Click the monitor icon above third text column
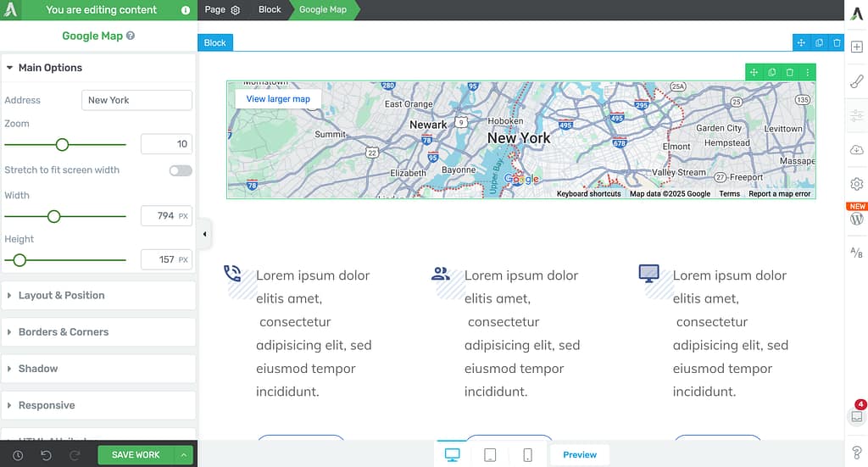 648,274
